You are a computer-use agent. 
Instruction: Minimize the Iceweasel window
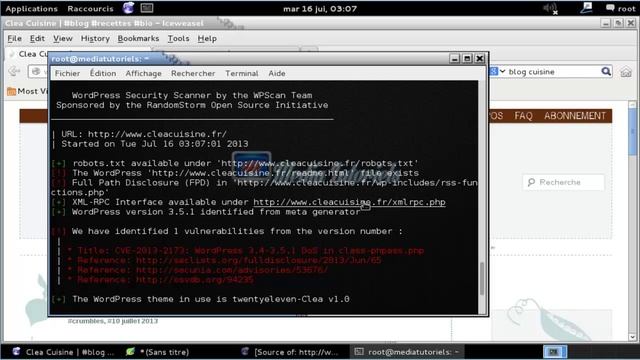[x=606, y=23]
